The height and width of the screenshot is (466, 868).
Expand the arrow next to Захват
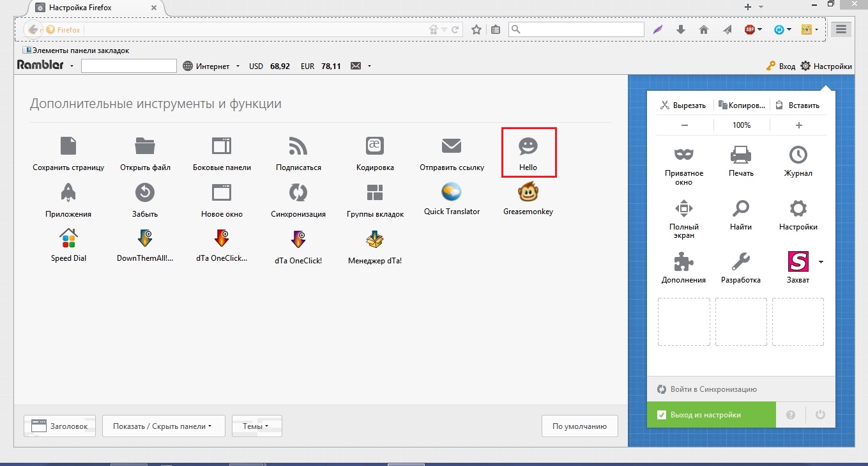point(821,261)
